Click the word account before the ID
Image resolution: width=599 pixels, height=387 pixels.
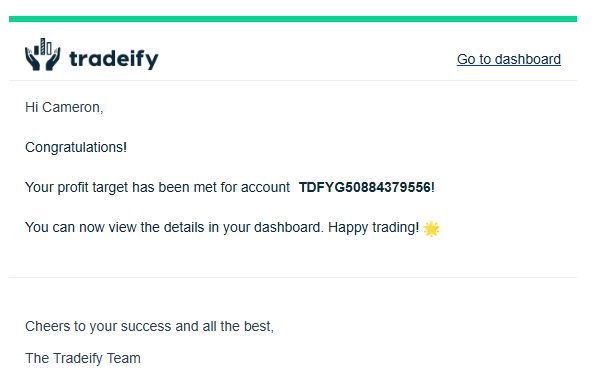click(x=266, y=187)
